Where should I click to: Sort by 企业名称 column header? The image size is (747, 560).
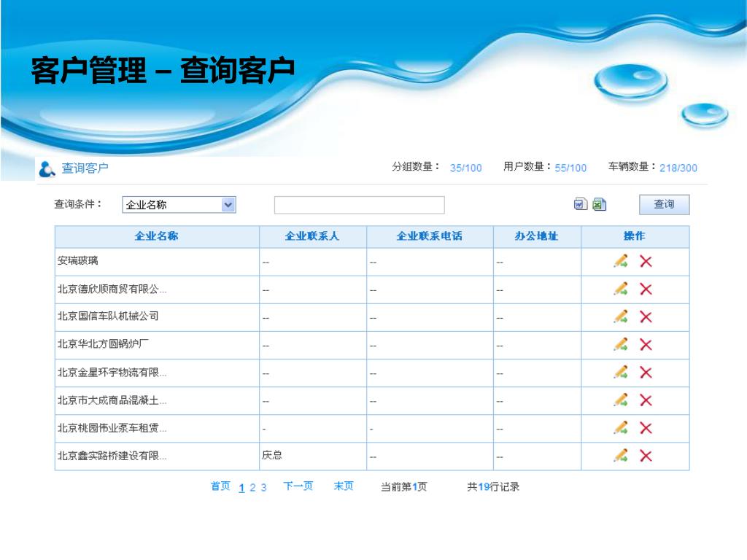(156, 236)
